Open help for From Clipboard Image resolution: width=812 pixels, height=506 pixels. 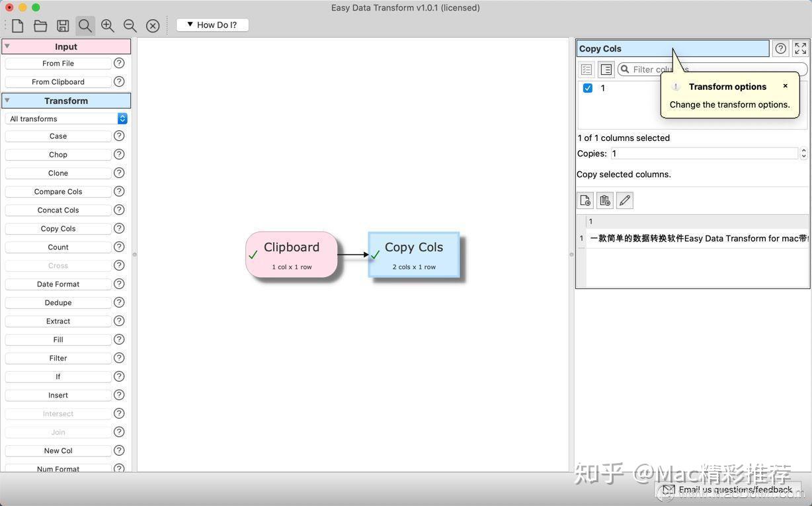(119, 81)
